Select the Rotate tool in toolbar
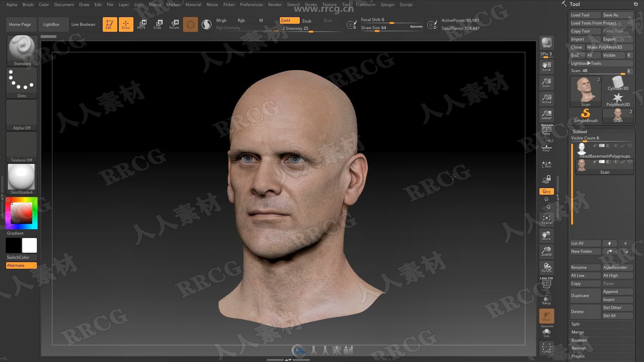The image size is (644, 362). (x=175, y=24)
